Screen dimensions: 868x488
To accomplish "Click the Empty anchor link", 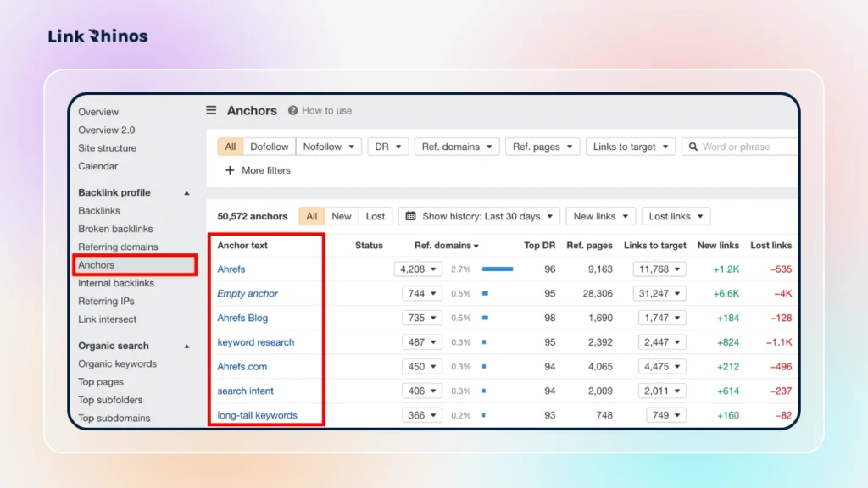I will pyautogui.click(x=248, y=294).
